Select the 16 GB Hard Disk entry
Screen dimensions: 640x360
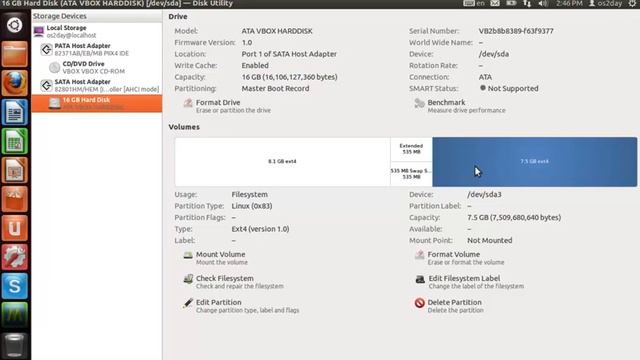coord(97,103)
